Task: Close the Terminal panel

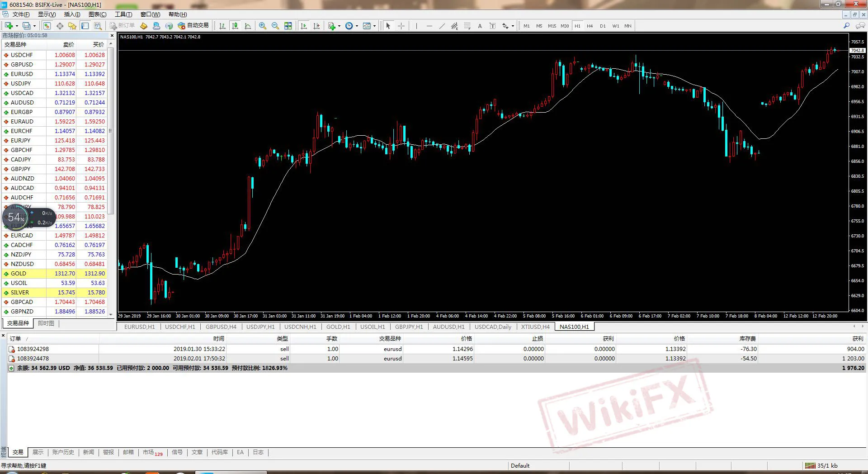Action: (x=3, y=336)
